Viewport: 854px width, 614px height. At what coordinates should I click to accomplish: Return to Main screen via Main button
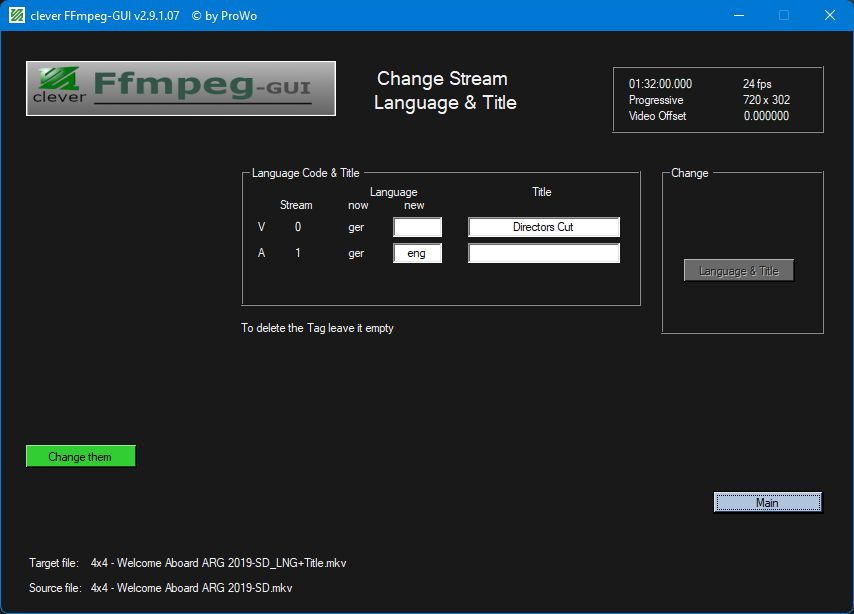pos(767,502)
